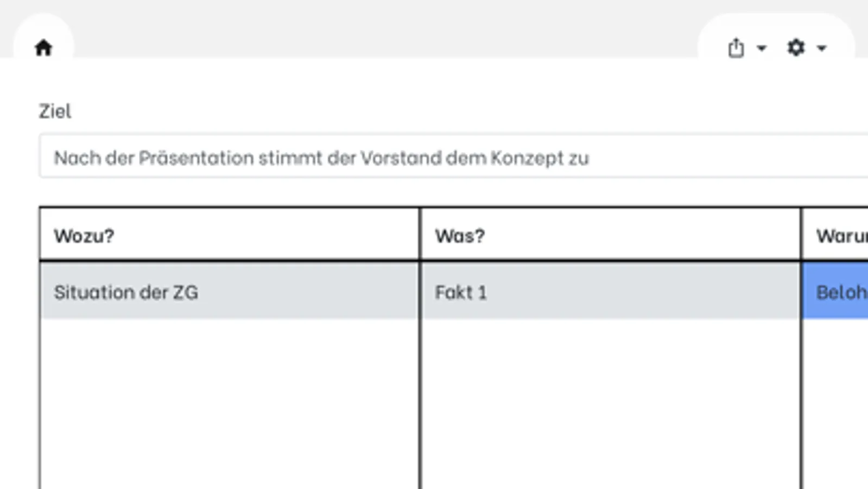
Task: Expand the arrow beside the gear icon
Action: point(822,48)
